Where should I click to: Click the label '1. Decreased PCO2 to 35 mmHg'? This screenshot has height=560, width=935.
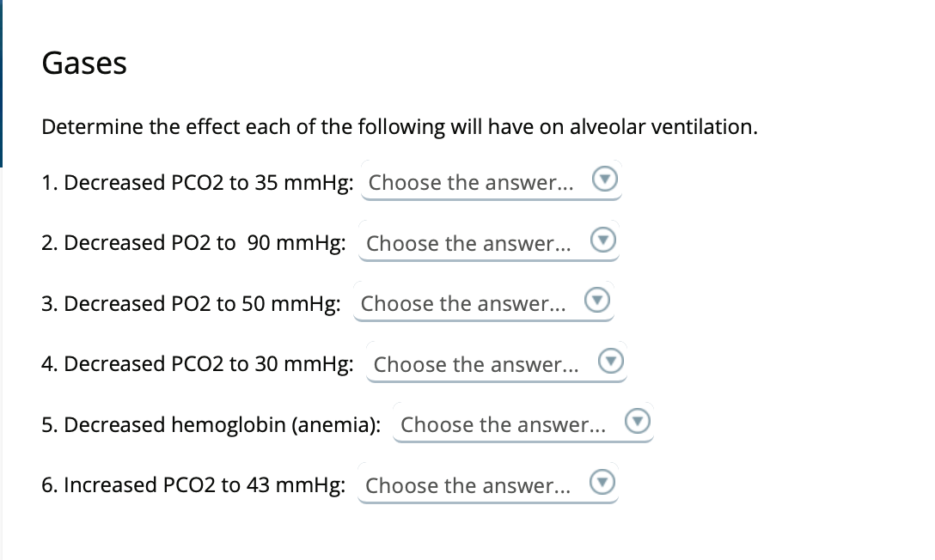pyautogui.click(x=198, y=182)
